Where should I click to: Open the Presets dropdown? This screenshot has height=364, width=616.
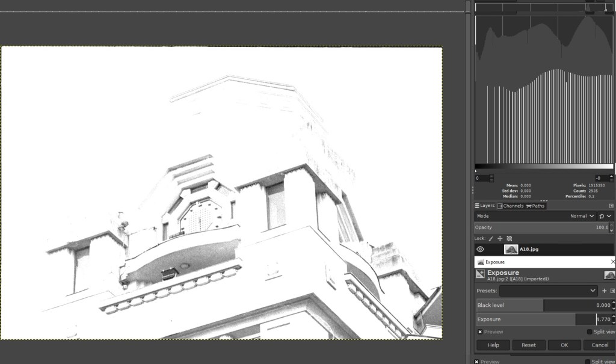click(x=547, y=291)
